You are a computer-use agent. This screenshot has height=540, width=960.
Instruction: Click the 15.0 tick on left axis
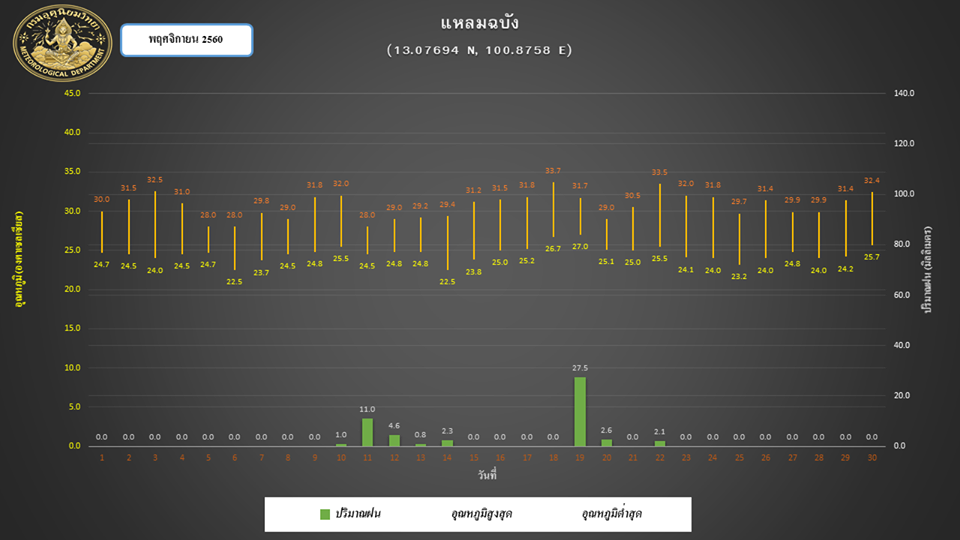72,328
